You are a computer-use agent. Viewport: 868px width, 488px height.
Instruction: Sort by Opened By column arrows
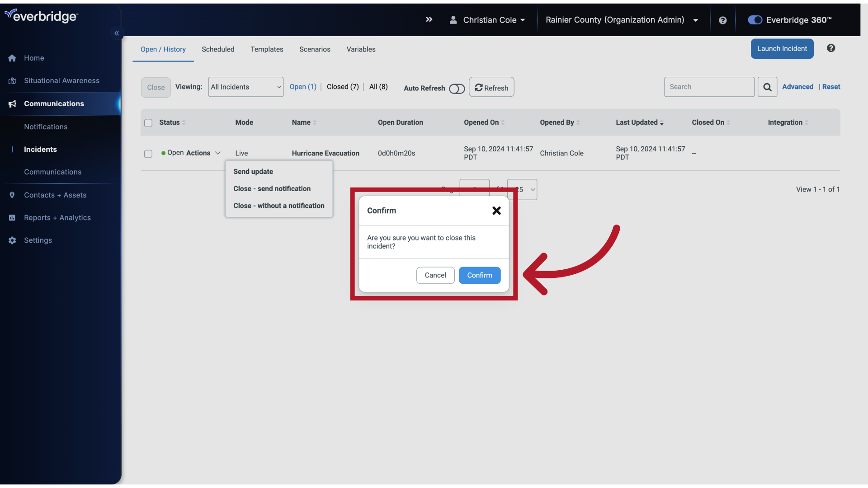tap(578, 122)
